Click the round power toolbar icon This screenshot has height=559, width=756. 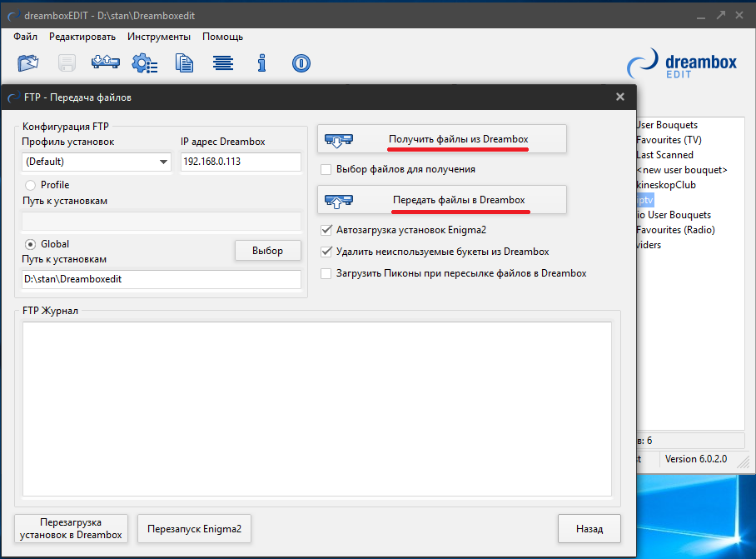[x=301, y=63]
